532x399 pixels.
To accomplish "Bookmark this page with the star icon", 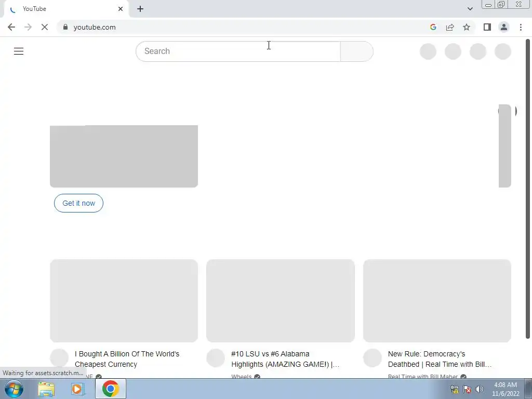I will coord(467,27).
